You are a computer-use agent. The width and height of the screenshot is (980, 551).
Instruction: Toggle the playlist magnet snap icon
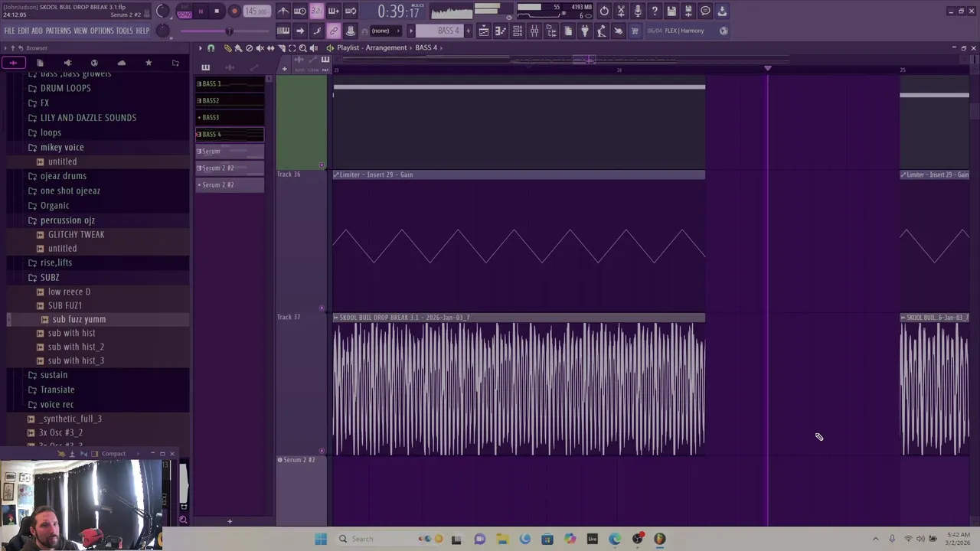[211, 47]
